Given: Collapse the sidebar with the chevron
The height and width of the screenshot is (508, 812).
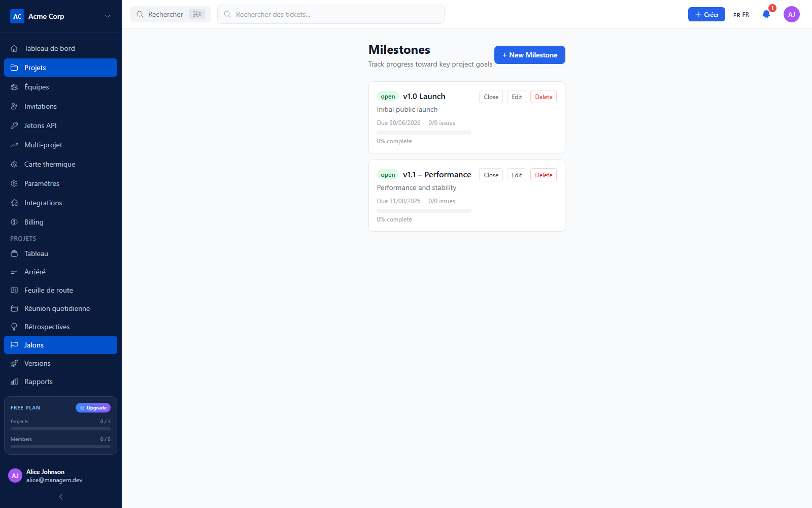Looking at the screenshot, I should (x=61, y=497).
